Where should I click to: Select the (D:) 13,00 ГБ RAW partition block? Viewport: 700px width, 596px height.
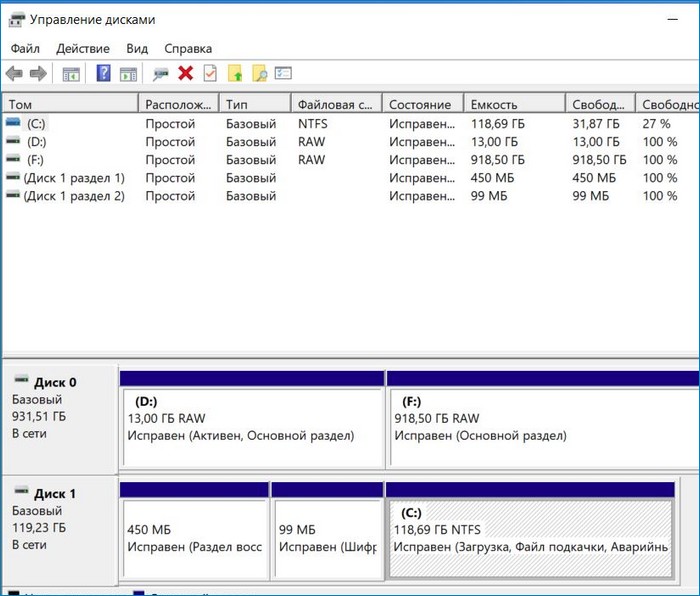252,425
